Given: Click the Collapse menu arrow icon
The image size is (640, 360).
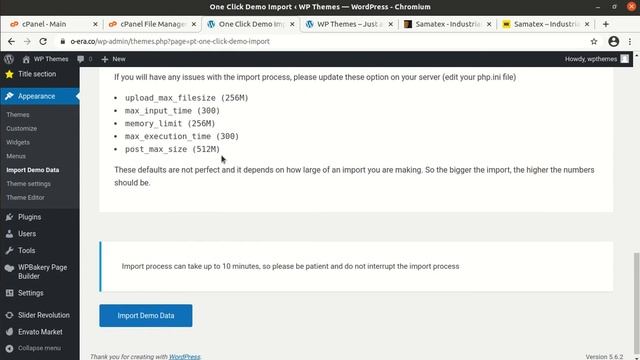Looking at the screenshot, I should tap(9, 348).
